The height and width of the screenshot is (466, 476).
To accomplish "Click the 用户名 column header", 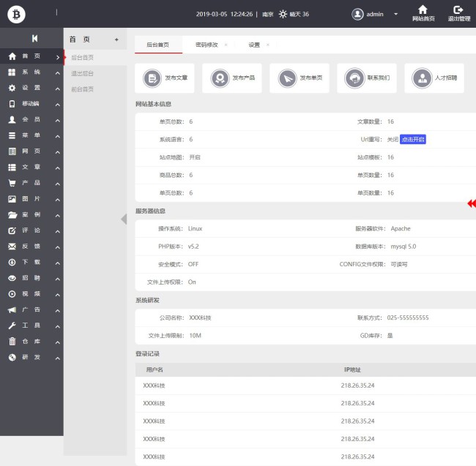I will click(155, 369).
